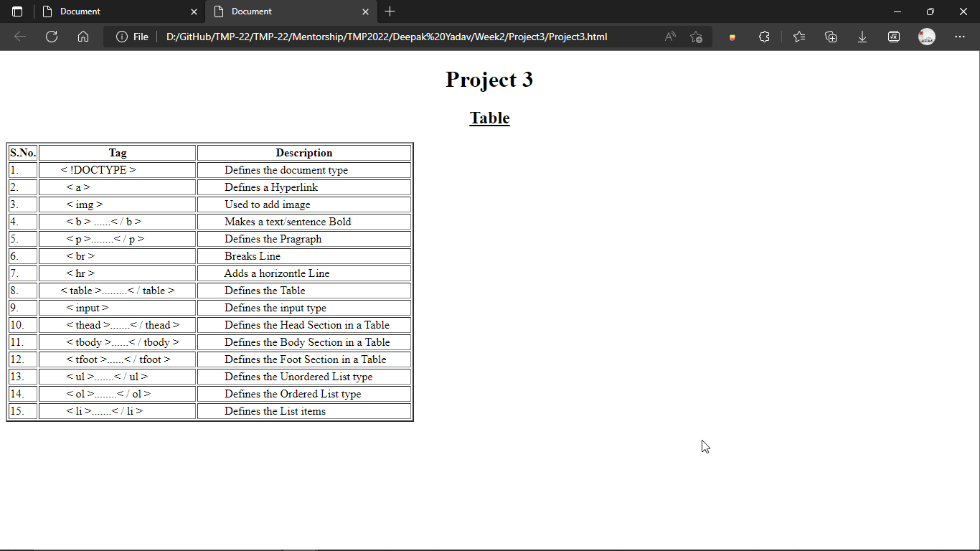
Task: Click 'Defines a Hyperlink' cell
Action: click(x=304, y=187)
